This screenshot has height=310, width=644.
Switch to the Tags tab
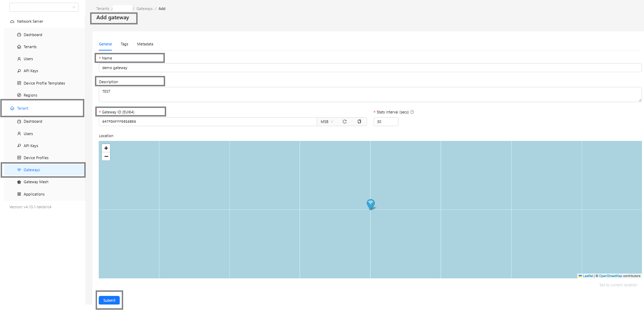click(124, 44)
